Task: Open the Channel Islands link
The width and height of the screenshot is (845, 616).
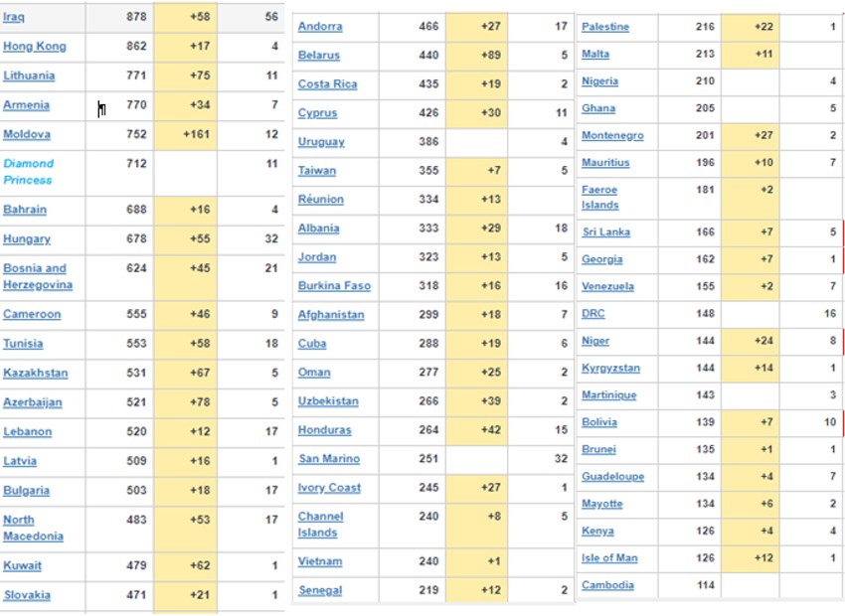Action: (x=320, y=525)
